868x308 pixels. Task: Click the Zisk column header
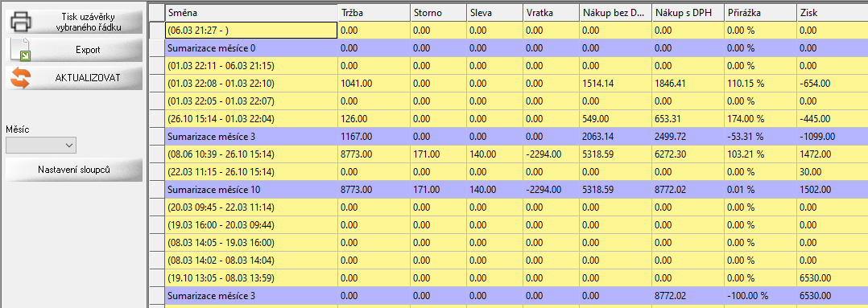tap(832, 13)
